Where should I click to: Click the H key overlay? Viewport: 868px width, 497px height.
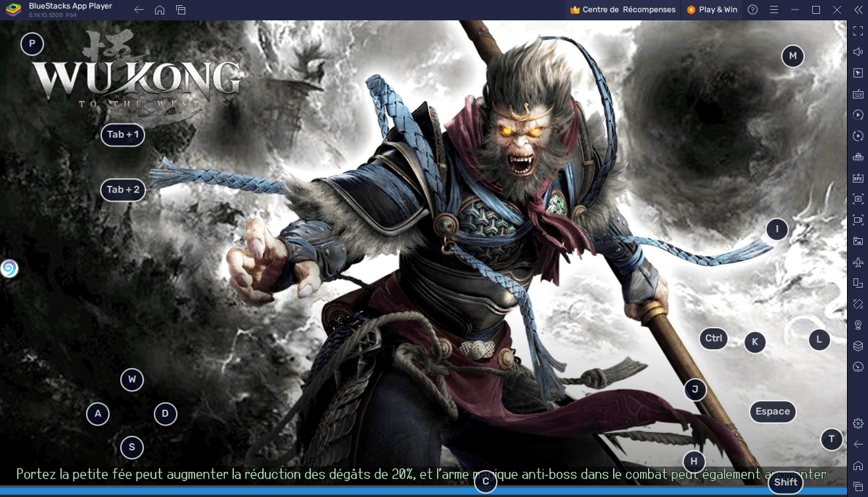[x=694, y=462]
